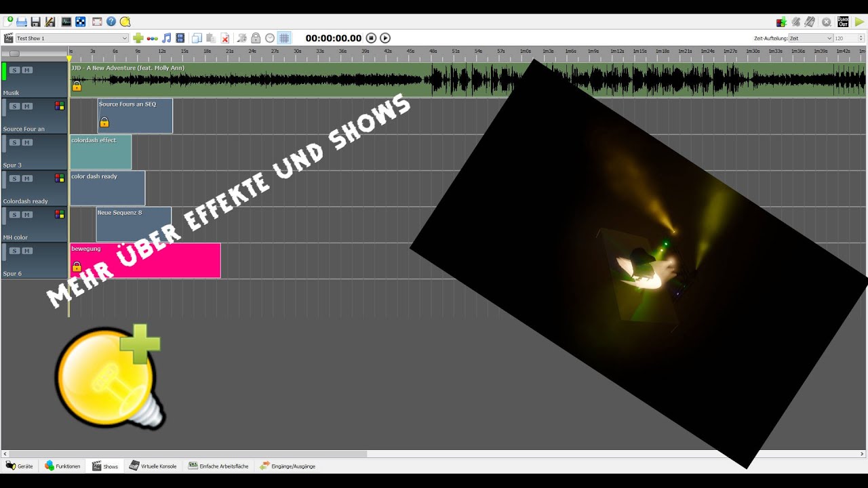Switch to the Virtuelle Konsole tab
The width and height of the screenshot is (868, 488).
(x=153, y=466)
